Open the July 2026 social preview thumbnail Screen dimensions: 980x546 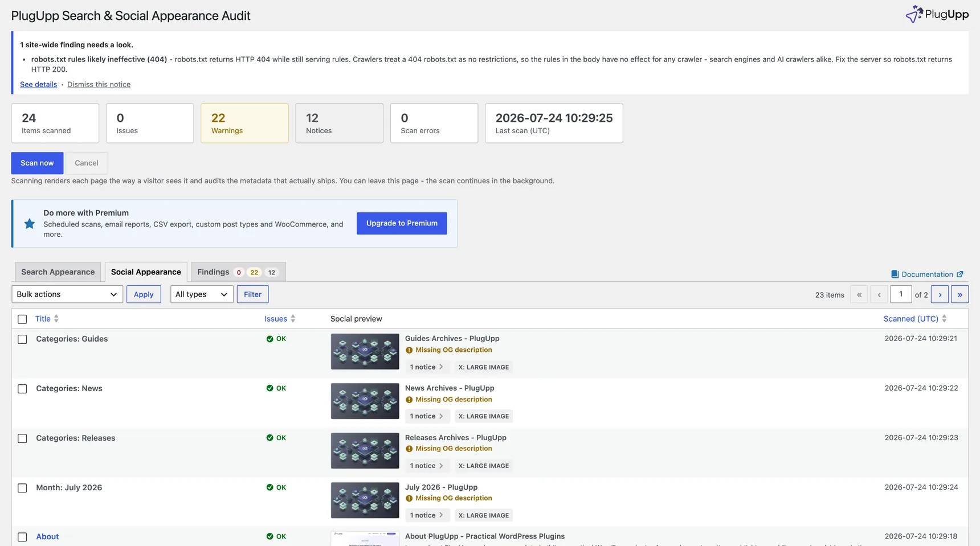[365, 500]
